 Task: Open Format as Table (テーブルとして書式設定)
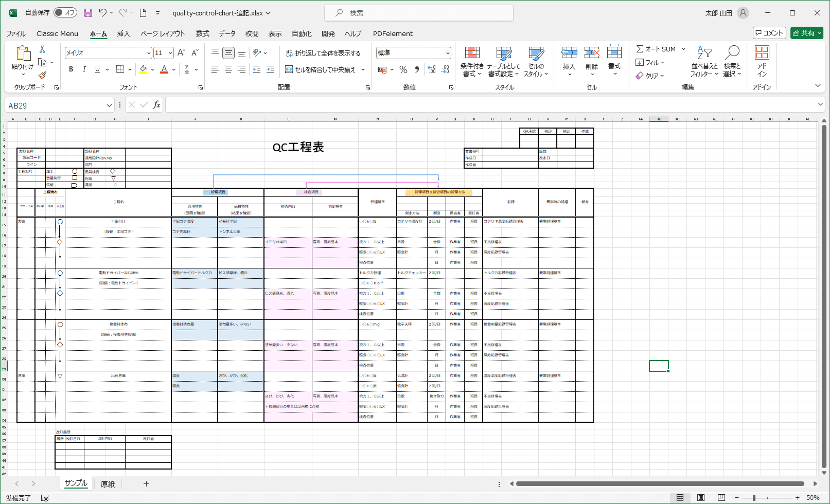tap(504, 62)
